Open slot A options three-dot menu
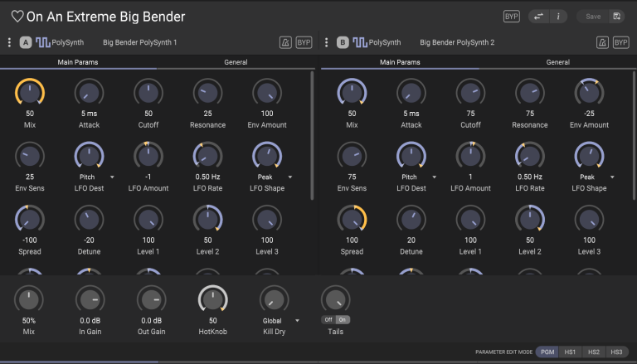 coord(9,42)
